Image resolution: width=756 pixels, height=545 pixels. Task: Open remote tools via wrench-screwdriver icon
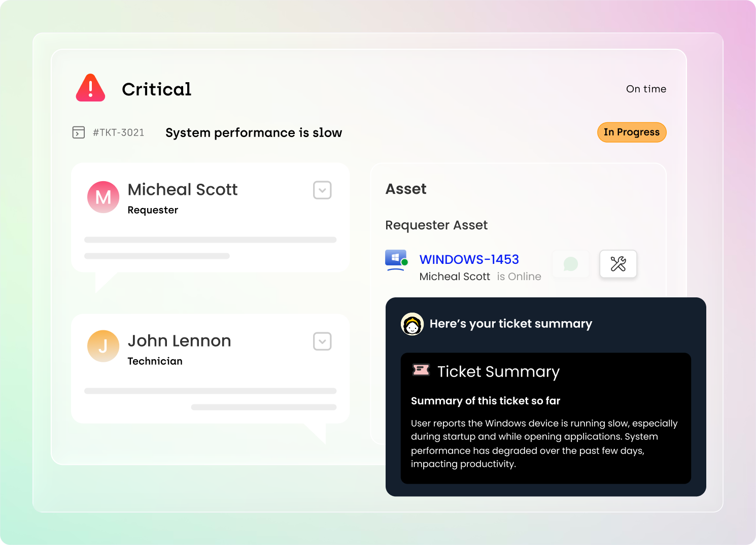[x=618, y=264]
